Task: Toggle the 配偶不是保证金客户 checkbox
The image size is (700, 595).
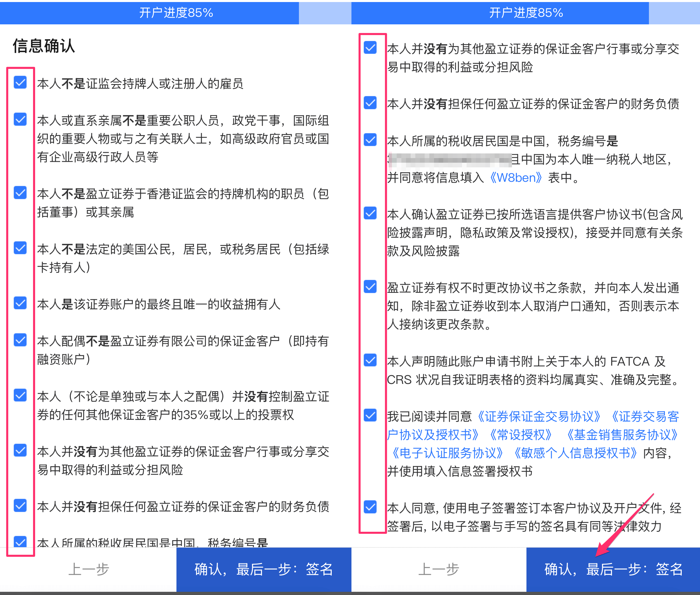Action: click(x=20, y=340)
